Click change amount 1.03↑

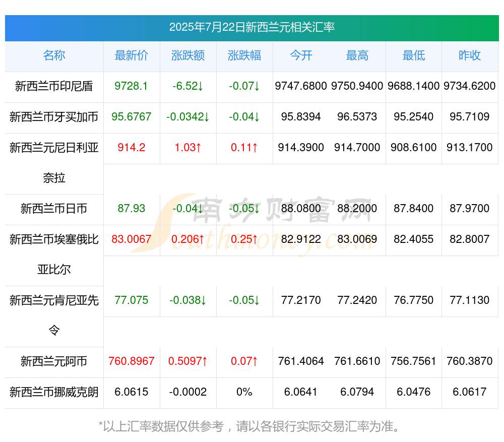[187, 147]
